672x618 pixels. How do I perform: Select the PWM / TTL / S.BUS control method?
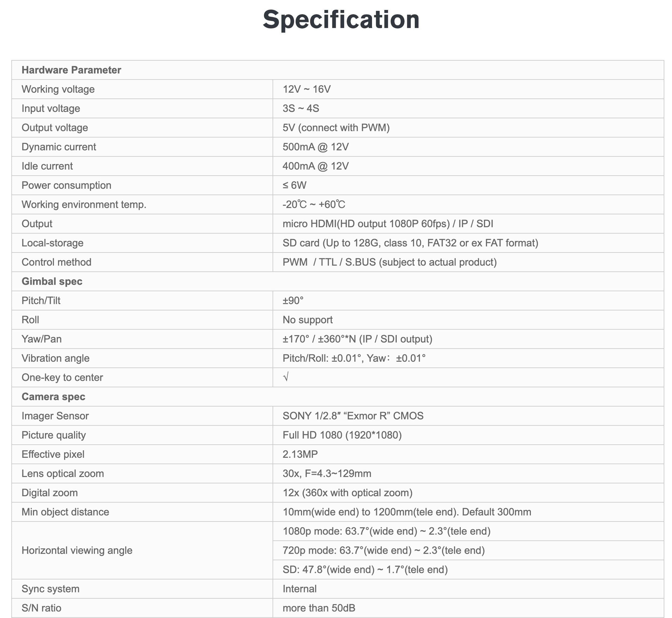click(x=389, y=262)
